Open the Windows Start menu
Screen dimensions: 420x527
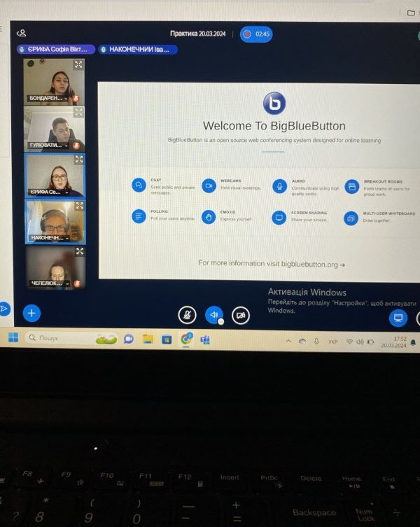tap(13, 337)
